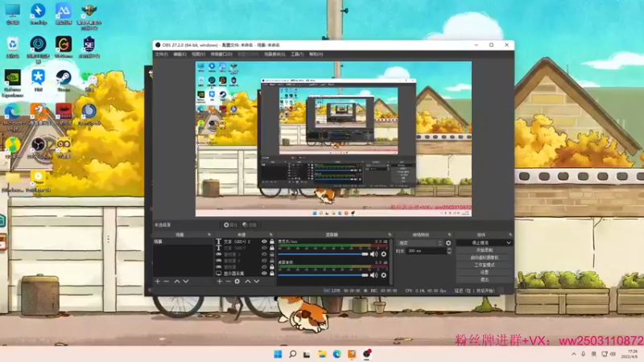Open File Explorer from the taskbar
The width and height of the screenshot is (644, 362).
(x=322, y=354)
